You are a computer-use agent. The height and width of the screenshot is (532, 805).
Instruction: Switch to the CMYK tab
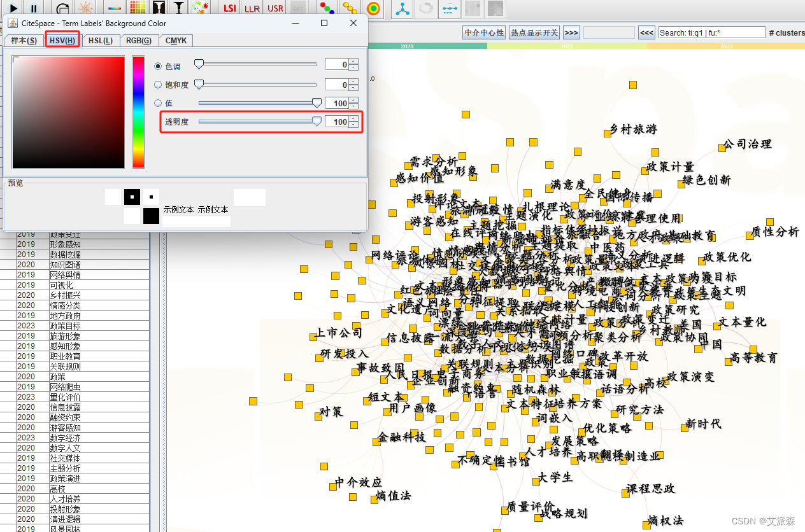point(176,41)
